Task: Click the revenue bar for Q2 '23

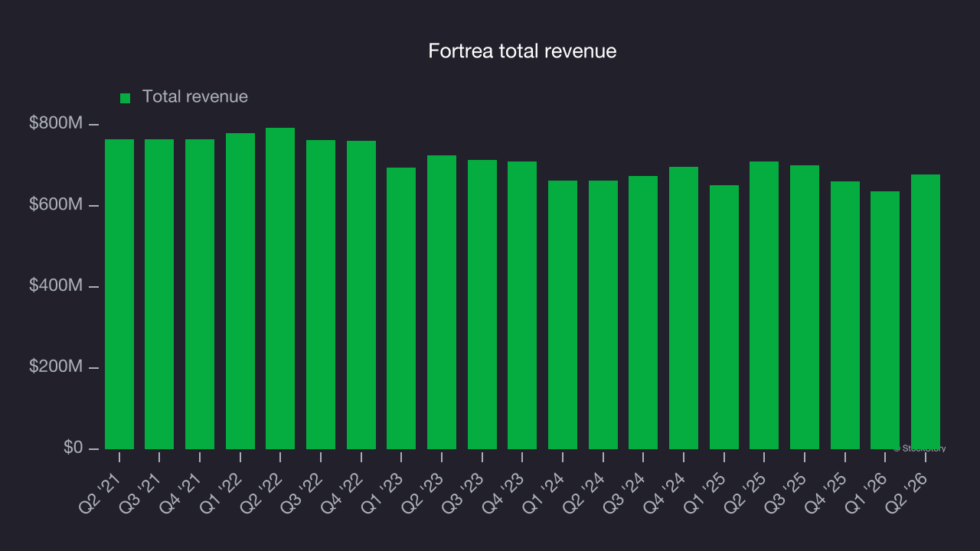Action: 442,302
